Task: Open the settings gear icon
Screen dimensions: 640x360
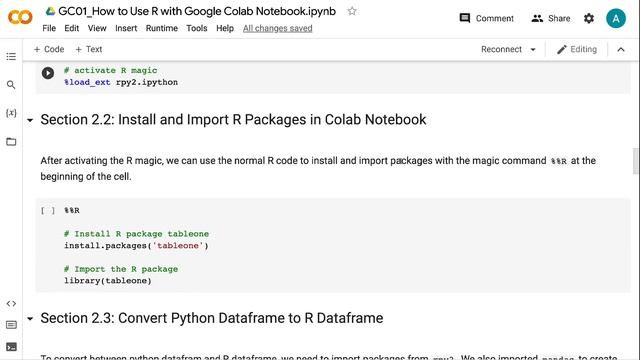Action: 589,18
